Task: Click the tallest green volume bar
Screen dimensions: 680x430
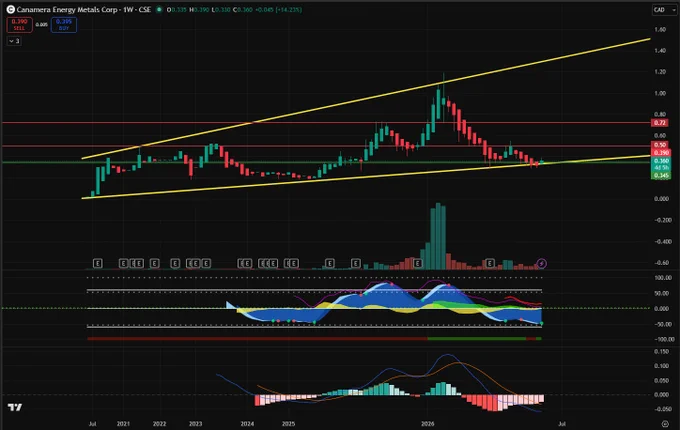Action: pos(438,236)
